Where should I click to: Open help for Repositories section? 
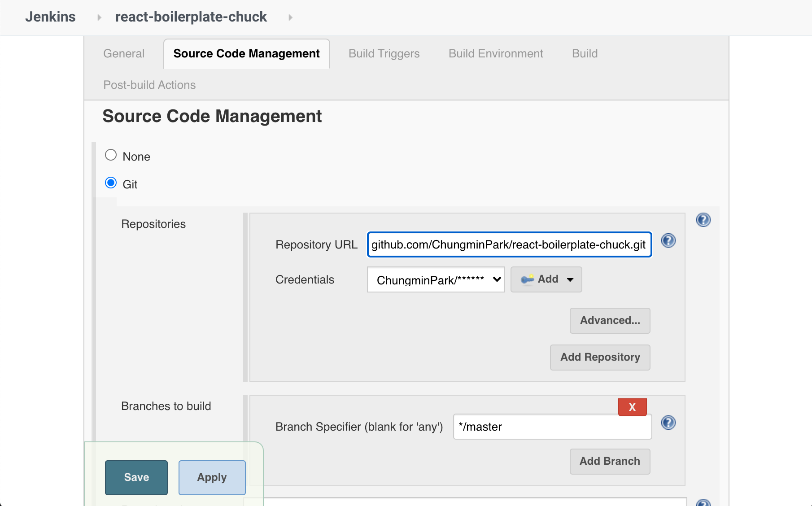click(x=703, y=220)
